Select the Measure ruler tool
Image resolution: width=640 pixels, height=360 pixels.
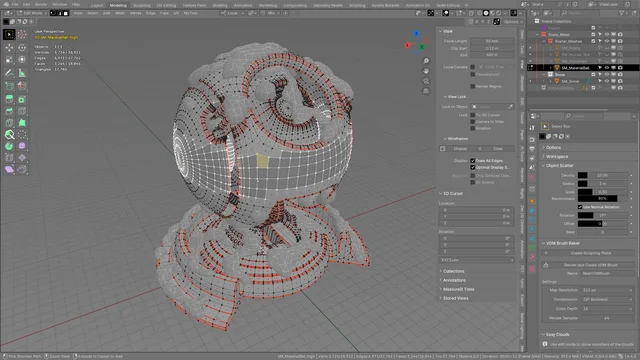tap(22, 73)
